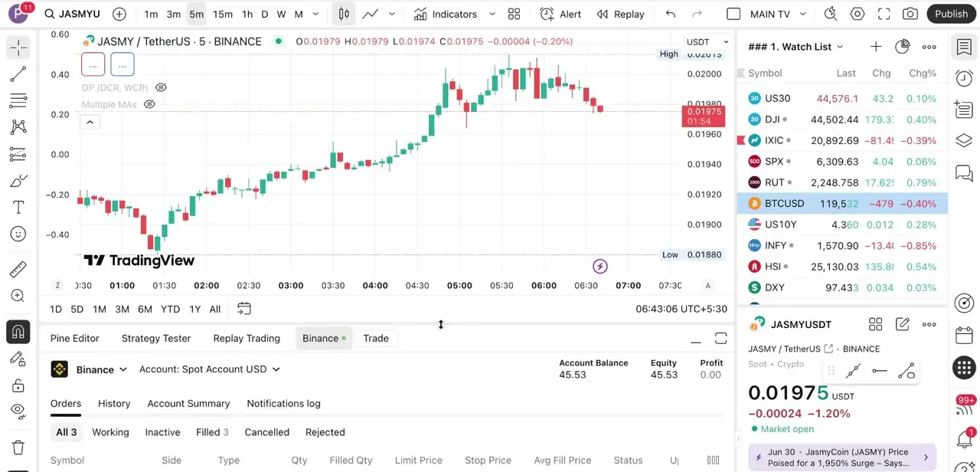
Task: Open the Fibonacci retracement tools
Action: [18, 100]
